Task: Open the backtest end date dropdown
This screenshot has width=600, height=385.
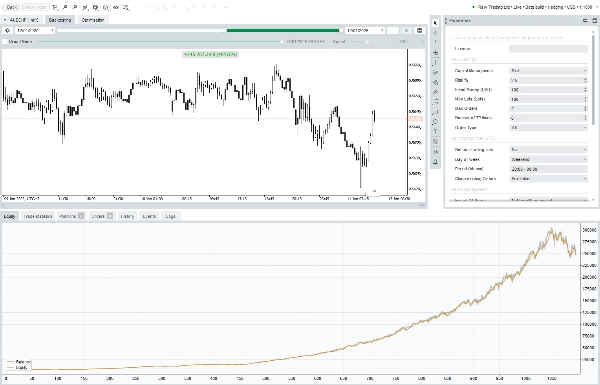Action: click(x=365, y=30)
